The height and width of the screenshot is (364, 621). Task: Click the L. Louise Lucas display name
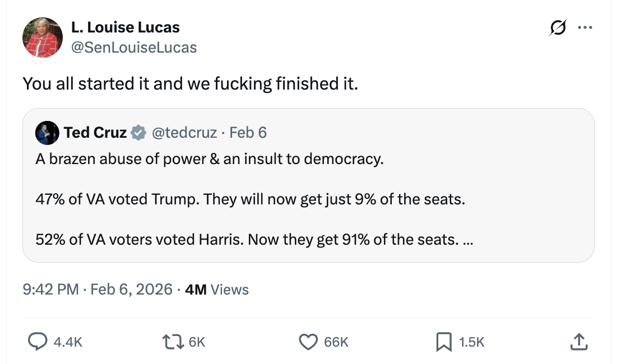tap(126, 27)
